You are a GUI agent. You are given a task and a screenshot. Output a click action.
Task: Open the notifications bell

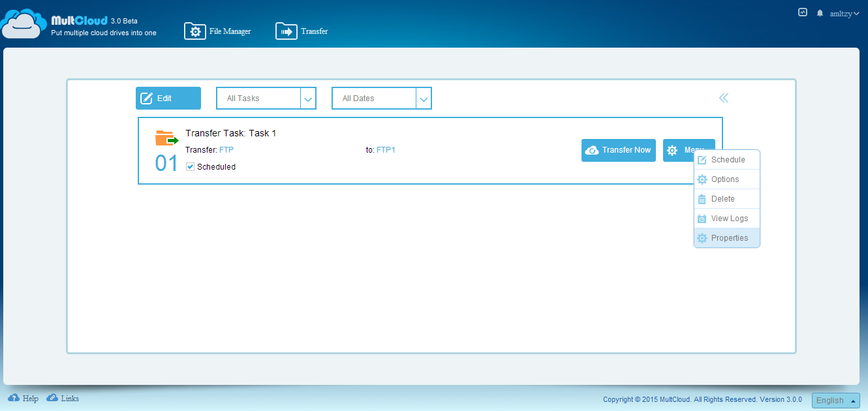click(820, 13)
